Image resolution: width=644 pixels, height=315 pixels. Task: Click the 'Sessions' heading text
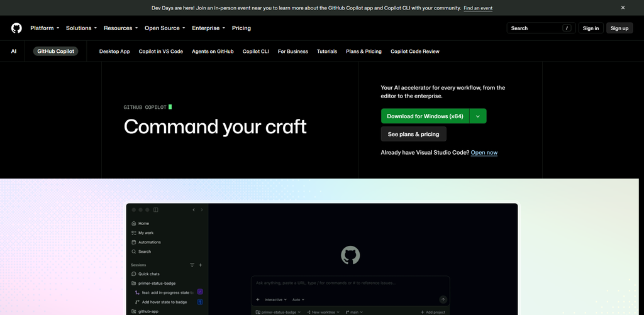click(x=138, y=265)
